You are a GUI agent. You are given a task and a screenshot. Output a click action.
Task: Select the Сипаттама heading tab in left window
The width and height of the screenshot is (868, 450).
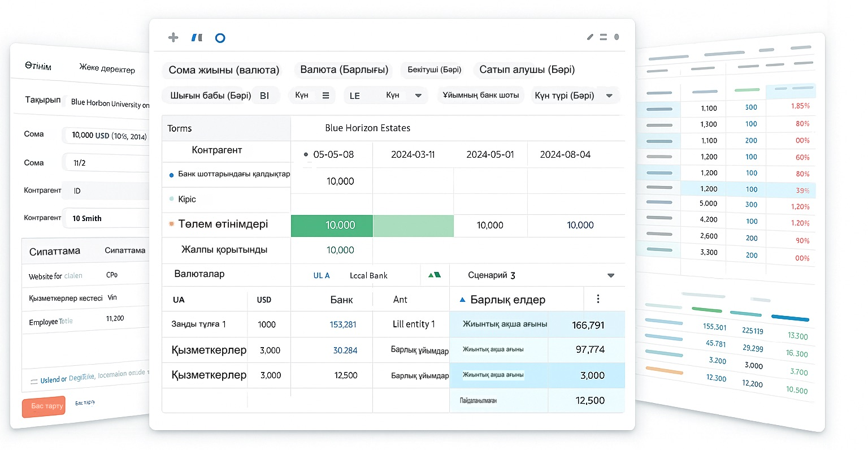pyautogui.click(x=55, y=251)
